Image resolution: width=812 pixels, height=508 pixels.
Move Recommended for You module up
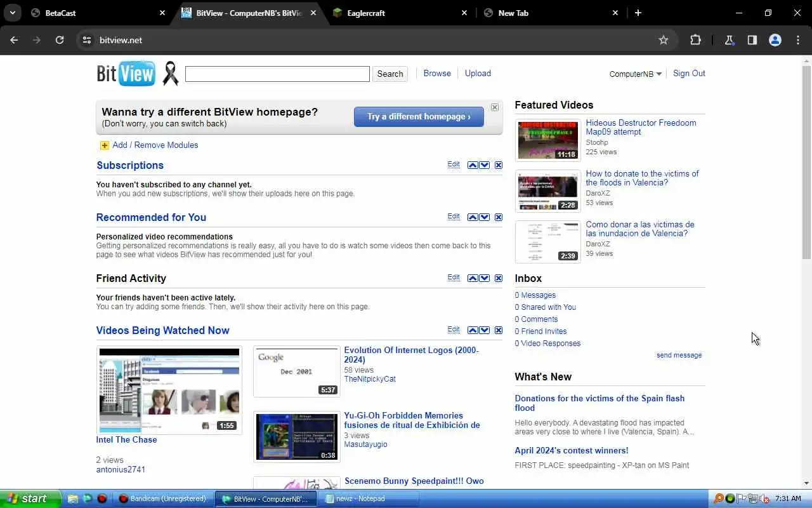pyautogui.click(x=473, y=217)
